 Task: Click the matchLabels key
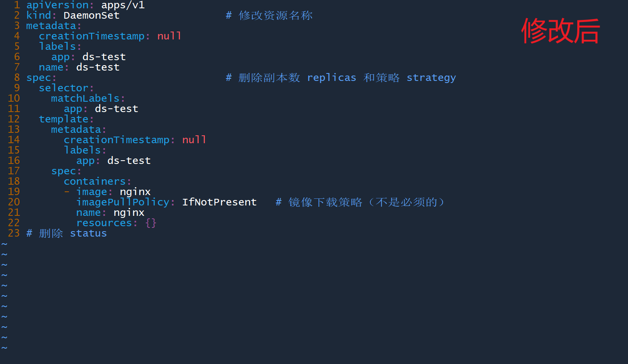(85, 98)
